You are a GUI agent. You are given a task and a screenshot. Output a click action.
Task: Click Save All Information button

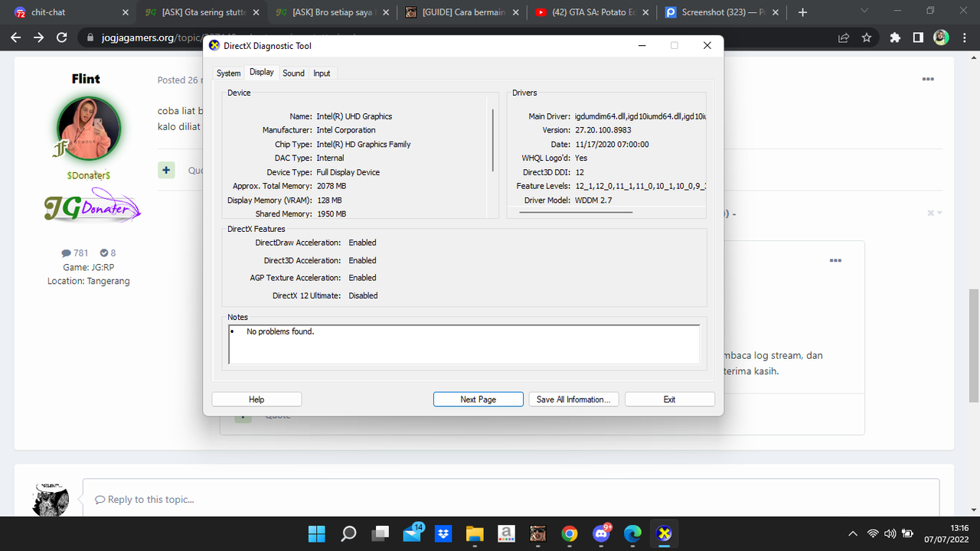573,399
